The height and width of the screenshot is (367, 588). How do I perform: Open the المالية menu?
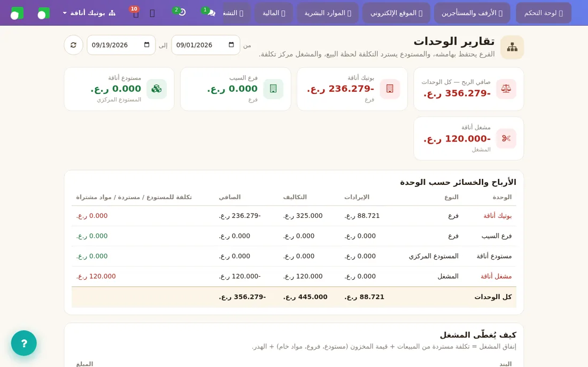[x=273, y=13]
